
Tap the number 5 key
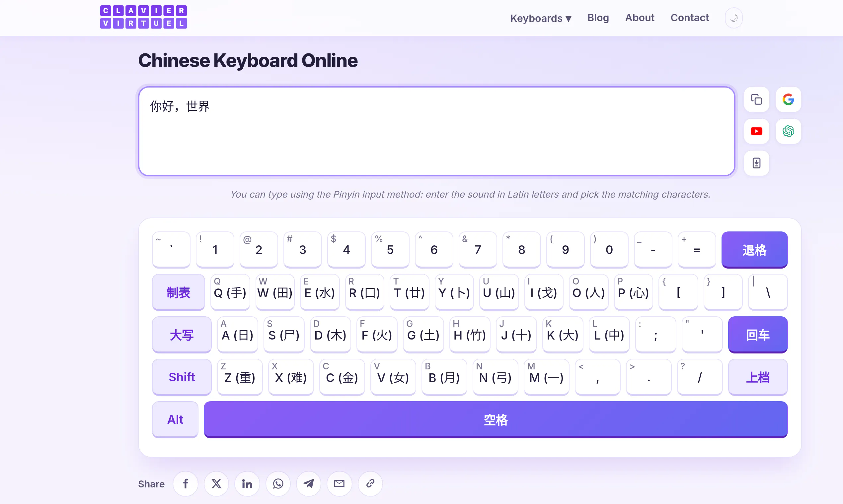tap(390, 250)
